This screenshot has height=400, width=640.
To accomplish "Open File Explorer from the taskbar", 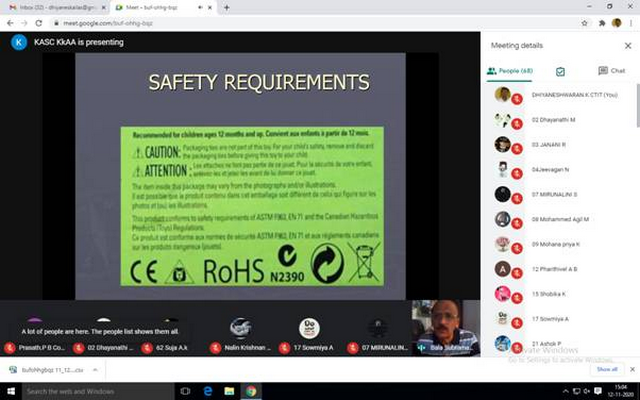I will (229, 391).
